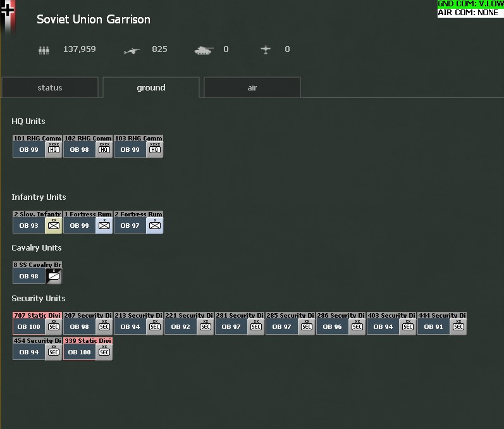
Task: Click the SEC icon of 286 Security Di
Action: tap(357, 326)
